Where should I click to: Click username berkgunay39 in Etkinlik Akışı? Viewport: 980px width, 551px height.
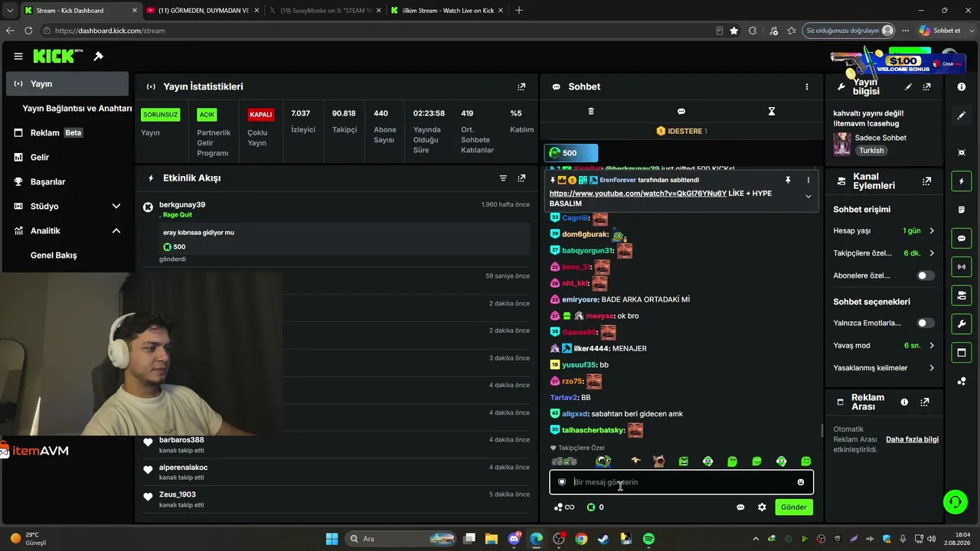click(x=182, y=205)
